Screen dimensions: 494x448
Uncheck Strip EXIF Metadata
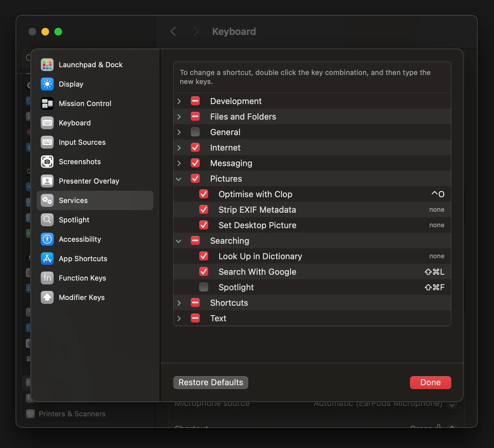click(x=204, y=209)
